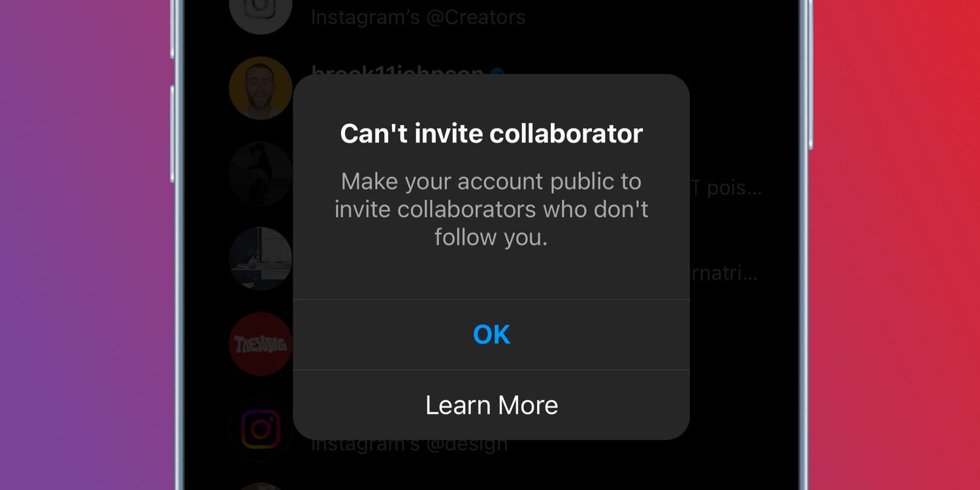Tap the partially visible bottom avatar

261,486
